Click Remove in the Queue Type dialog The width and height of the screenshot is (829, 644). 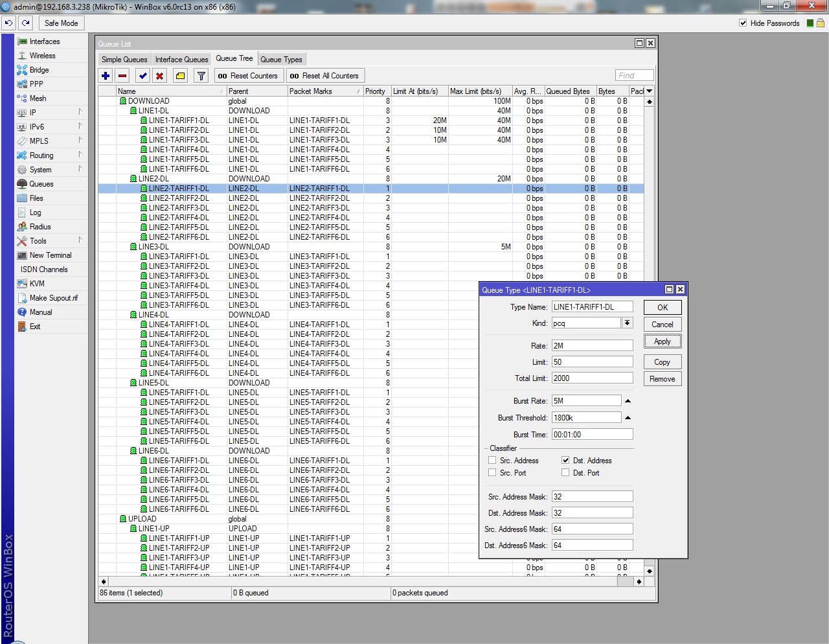tap(663, 379)
